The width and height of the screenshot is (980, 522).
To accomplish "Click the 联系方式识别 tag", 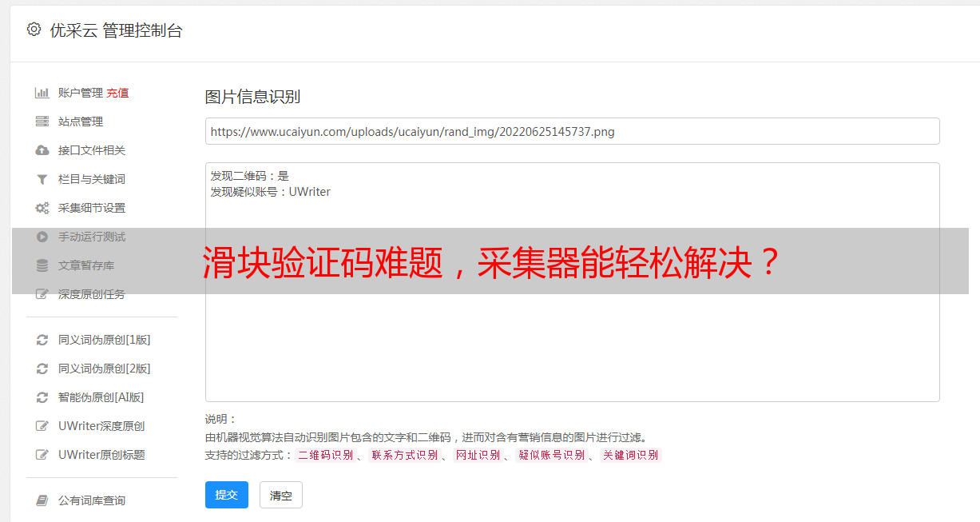I will pyautogui.click(x=404, y=455).
